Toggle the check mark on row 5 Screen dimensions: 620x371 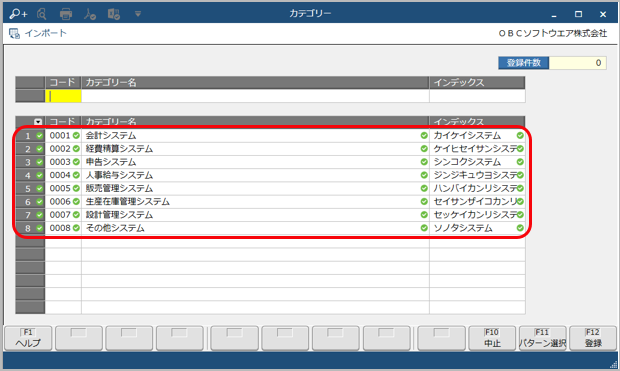click(x=40, y=188)
